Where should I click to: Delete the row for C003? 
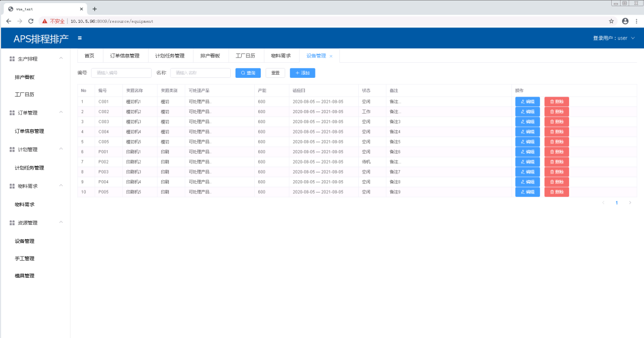pyautogui.click(x=557, y=121)
